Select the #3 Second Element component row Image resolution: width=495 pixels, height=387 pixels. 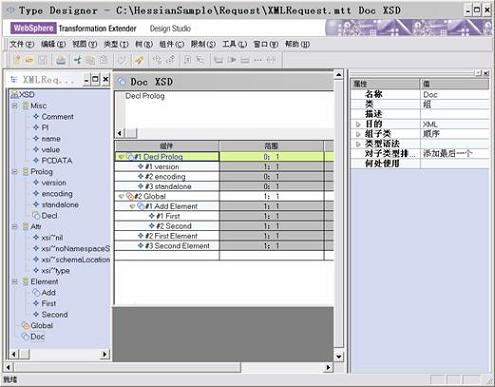(166, 246)
